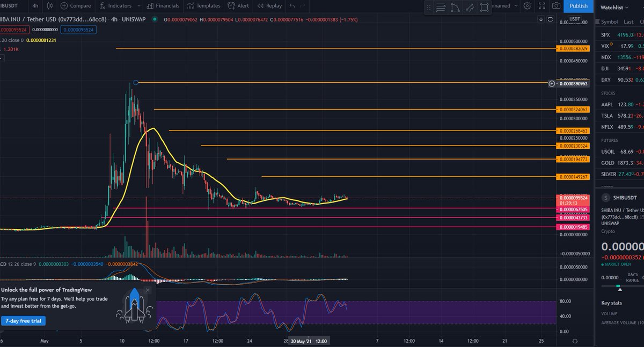Grab the floating toolbar's dotted handle
The image size is (644, 347).
[428, 8]
